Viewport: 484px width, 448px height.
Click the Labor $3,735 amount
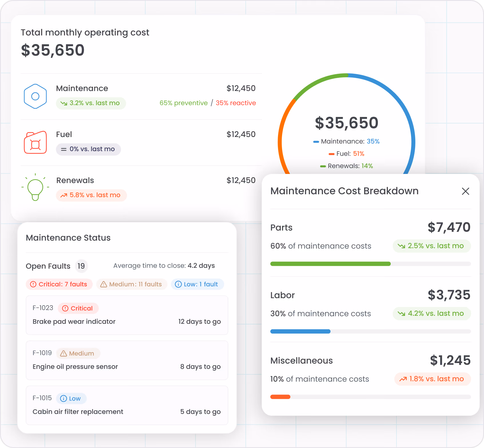click(x=449, y=295)
